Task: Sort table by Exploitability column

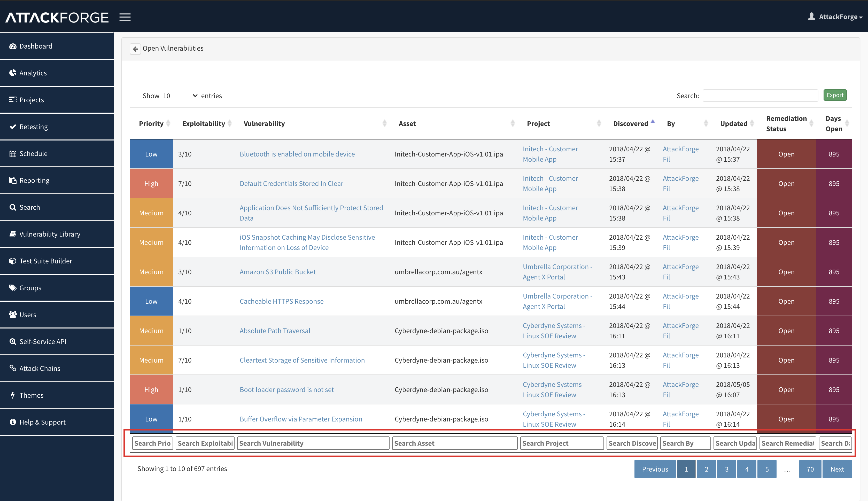Action: pyautogui.click(x=207, y=123)
